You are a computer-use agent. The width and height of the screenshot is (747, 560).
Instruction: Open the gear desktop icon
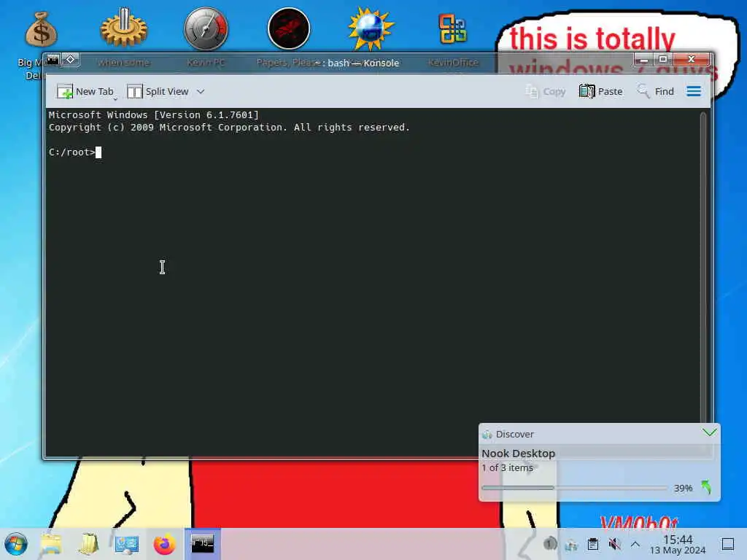coord(124,28)
